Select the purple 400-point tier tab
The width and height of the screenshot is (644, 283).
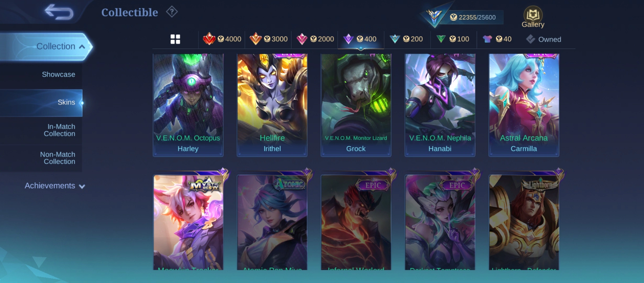click(361, 39)
